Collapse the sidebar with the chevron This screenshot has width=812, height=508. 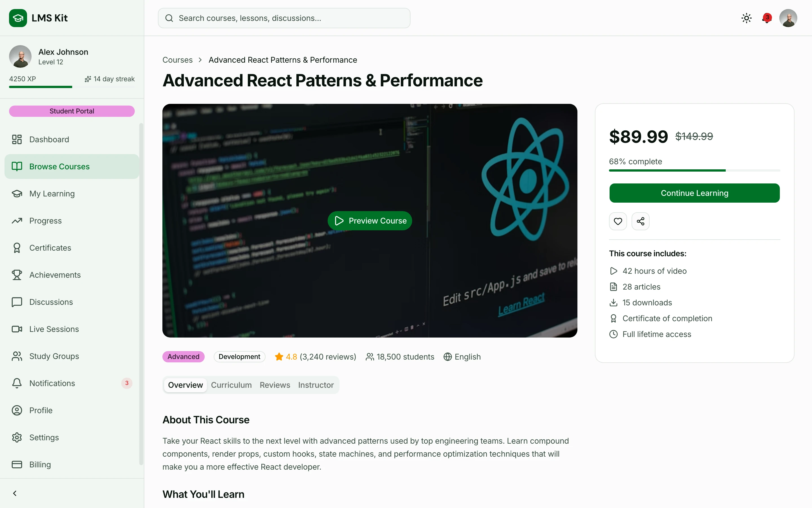[15, 493]
